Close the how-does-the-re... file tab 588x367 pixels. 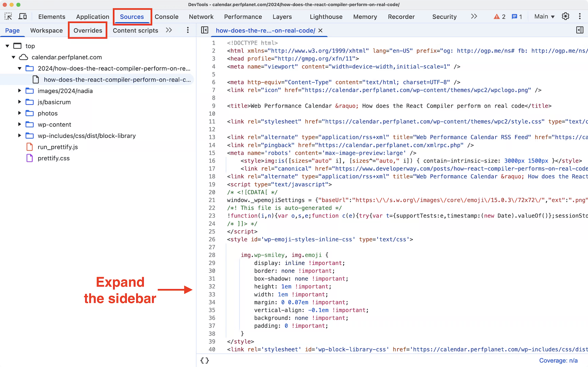320,30
